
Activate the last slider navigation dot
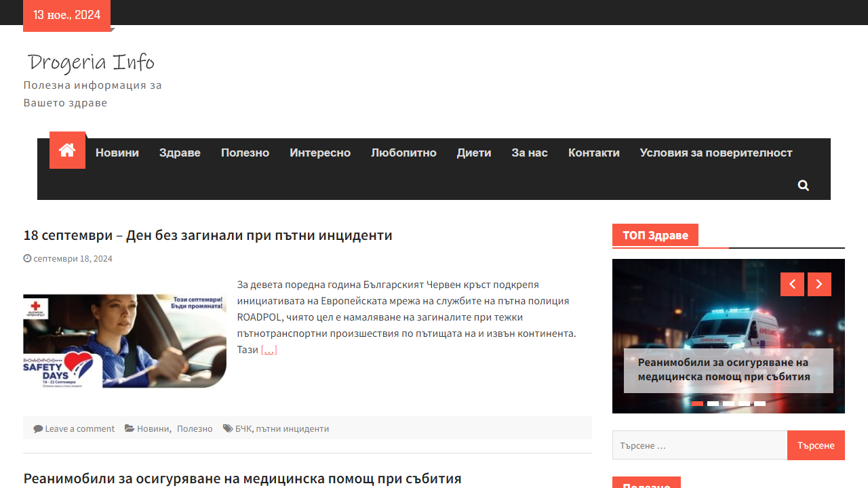[x=760, y=403]
